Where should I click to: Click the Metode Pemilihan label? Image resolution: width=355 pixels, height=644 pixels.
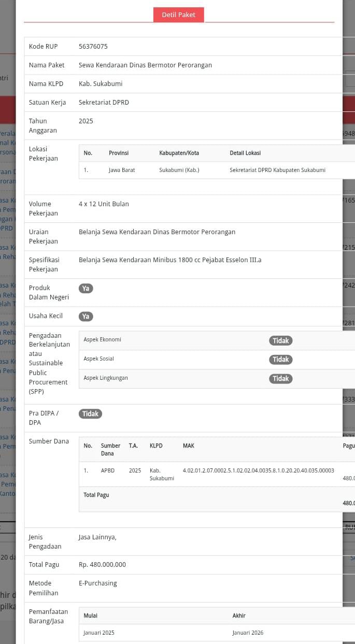(x=44, y=588)
